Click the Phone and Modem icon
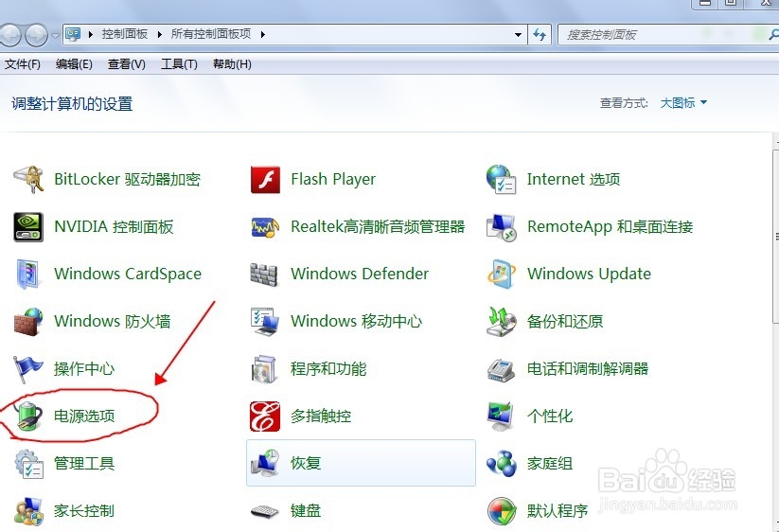Screen dimensions: 779x532 tap(502, 369)
